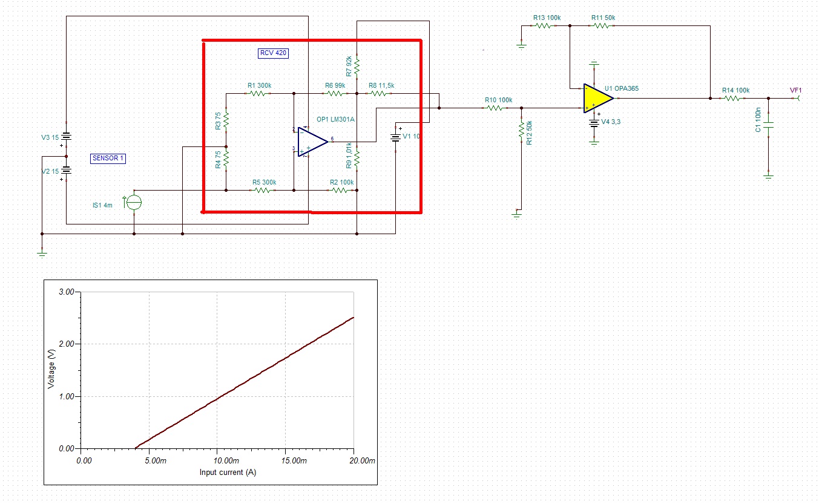Click the 1.00 voltage axis tick label
The width and height of the screenshot is (819, 504).
click(x=65, y=397)
